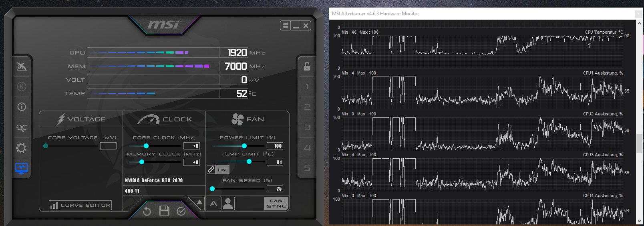Click the 'CPU Temperatur, °C' graph label
The height and width of the screenshot is (226, 644).
(x=604, y=32)
